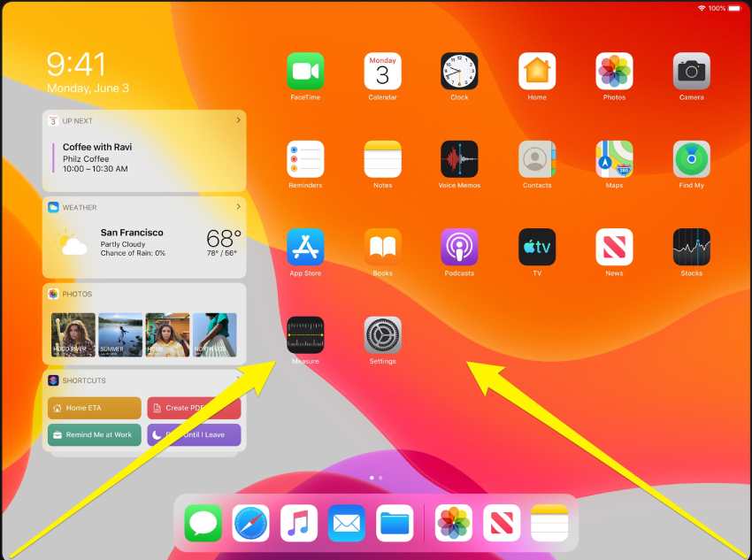Open the App Store
This screenshot has height=560, width=752.
click(305, 247)
